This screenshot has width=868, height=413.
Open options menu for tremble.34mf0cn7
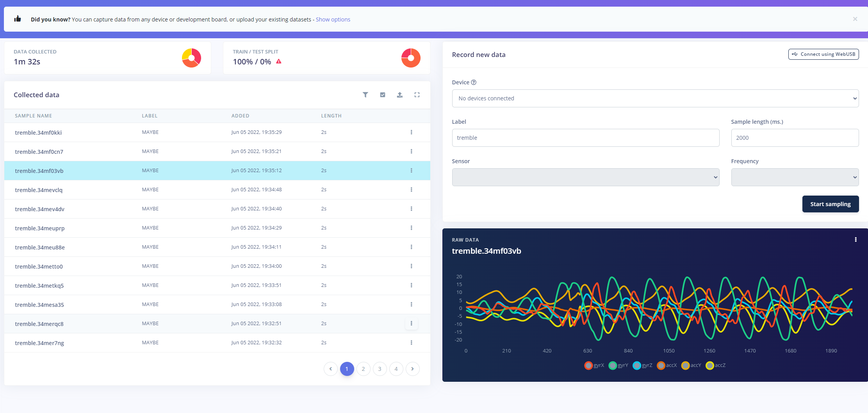[x=411, y=151]
